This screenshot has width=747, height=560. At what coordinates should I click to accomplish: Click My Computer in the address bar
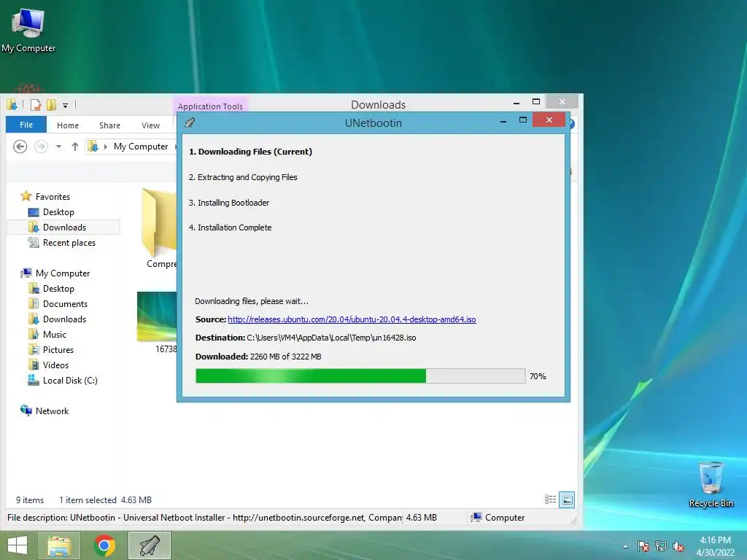pos(141,147)
